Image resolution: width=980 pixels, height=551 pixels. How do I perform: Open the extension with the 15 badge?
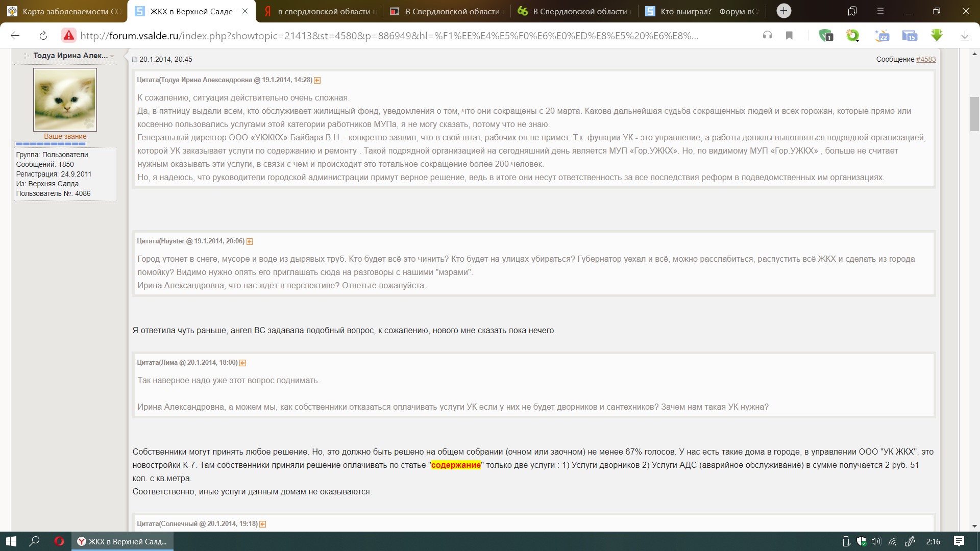point(909,35)
